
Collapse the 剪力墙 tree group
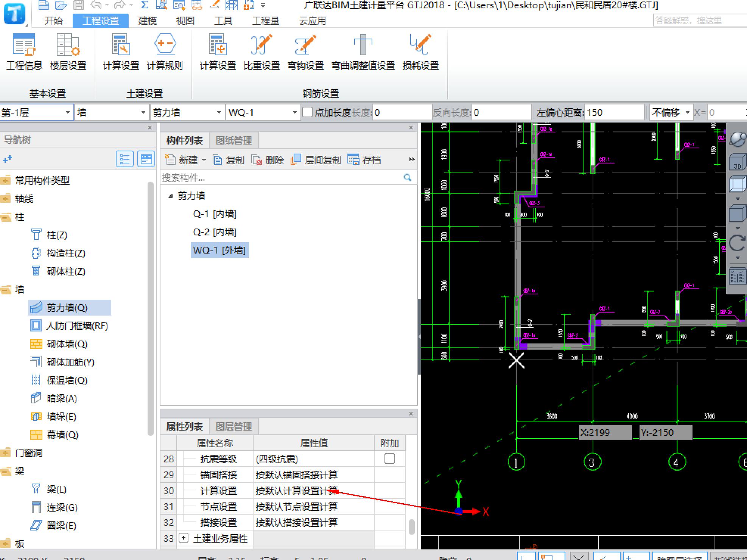170,196
